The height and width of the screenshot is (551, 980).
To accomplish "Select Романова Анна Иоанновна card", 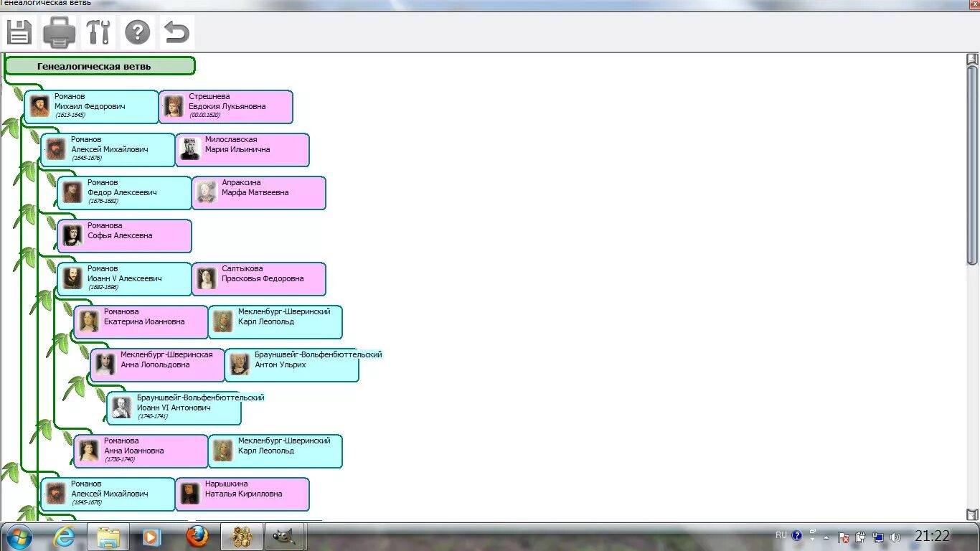I will click(141, 451).
